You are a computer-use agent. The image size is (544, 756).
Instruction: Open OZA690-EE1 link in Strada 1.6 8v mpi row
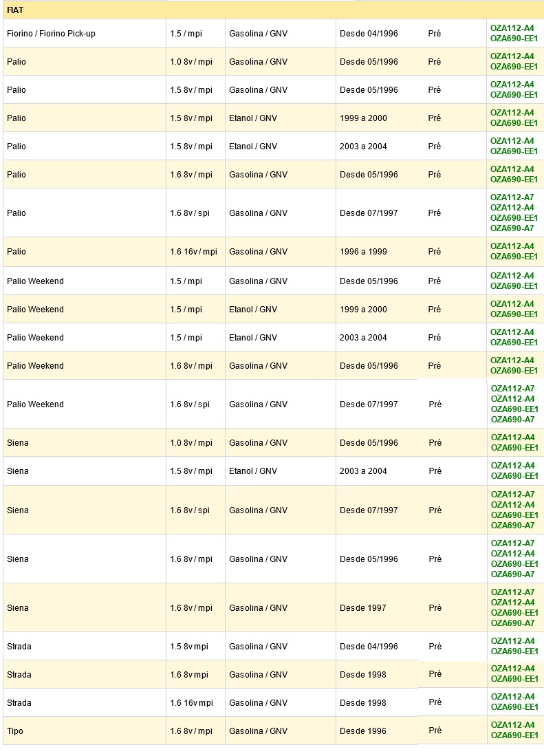[x=514, y=680]
